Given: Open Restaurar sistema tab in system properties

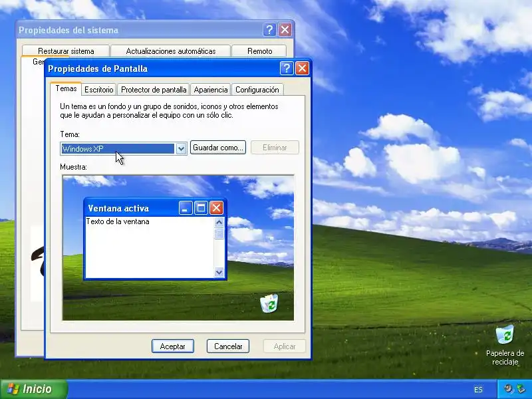Looking at the screenshot, I should coord(66,51).
